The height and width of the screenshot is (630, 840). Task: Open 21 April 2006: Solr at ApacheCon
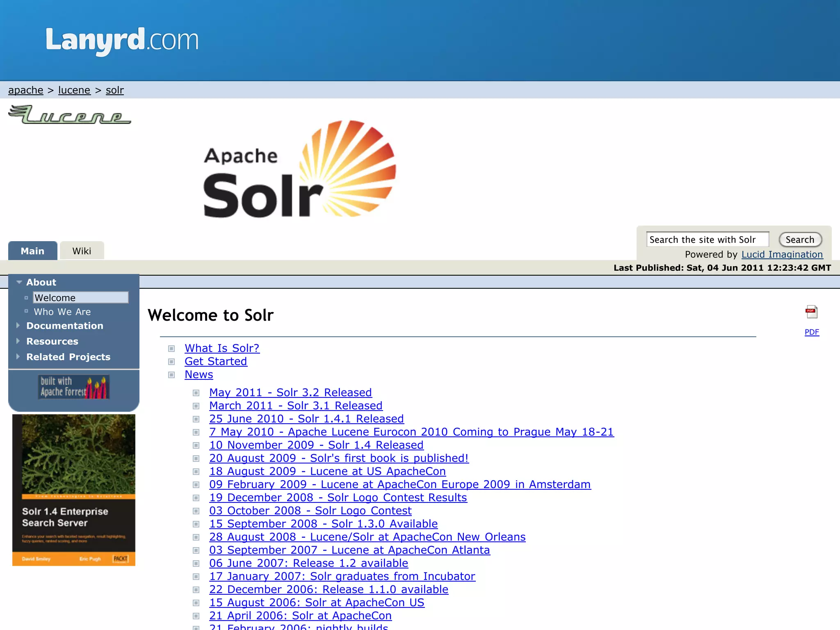click(300, 616)
